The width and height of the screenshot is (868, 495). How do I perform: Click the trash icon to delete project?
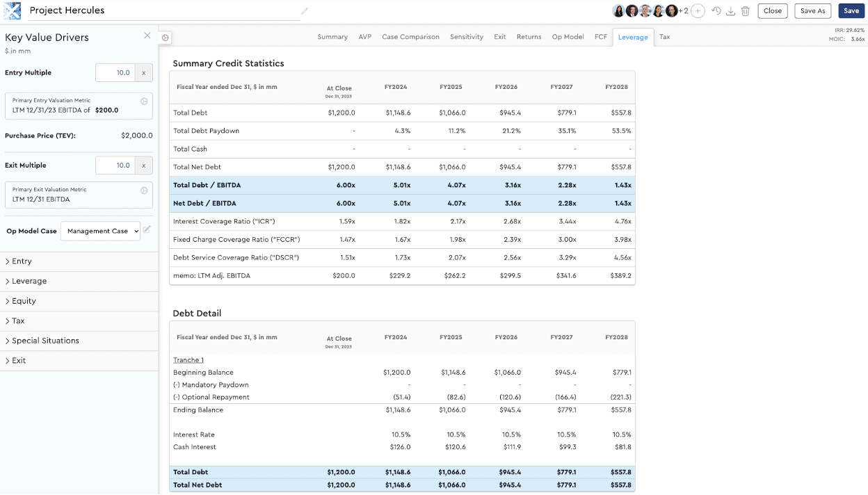tap(746, 10)
